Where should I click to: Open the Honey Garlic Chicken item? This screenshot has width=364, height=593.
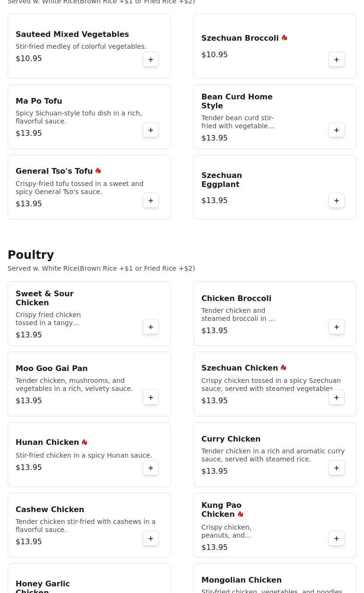(x=43, y=587)
